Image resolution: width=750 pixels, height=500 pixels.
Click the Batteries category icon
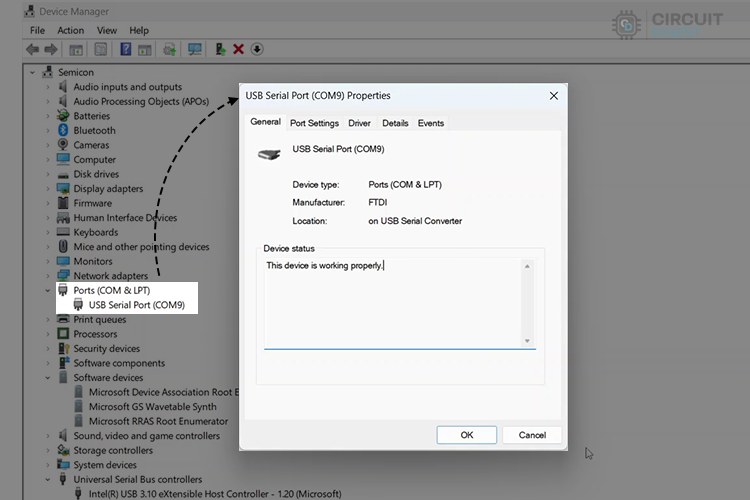(x=63, y=116)
